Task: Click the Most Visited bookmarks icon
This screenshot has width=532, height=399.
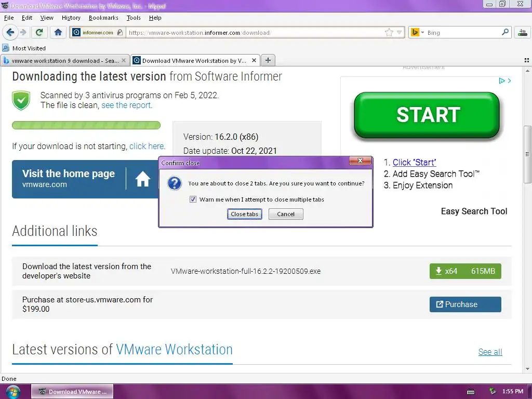Action: 6,48
